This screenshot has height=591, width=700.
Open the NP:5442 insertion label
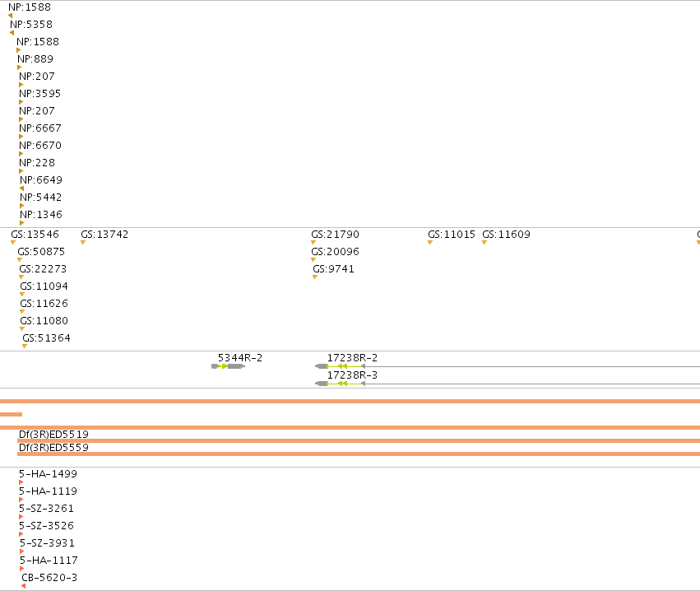[x=41, y=197]
